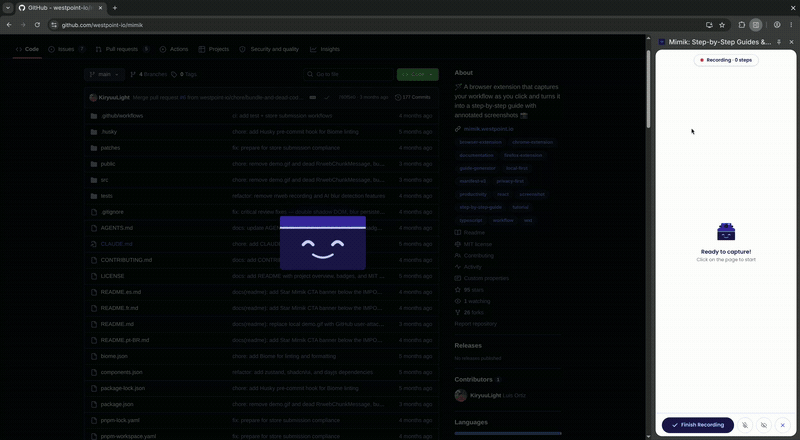Click the typescript topic tag
800x440 pixels.
click(470, 221)
